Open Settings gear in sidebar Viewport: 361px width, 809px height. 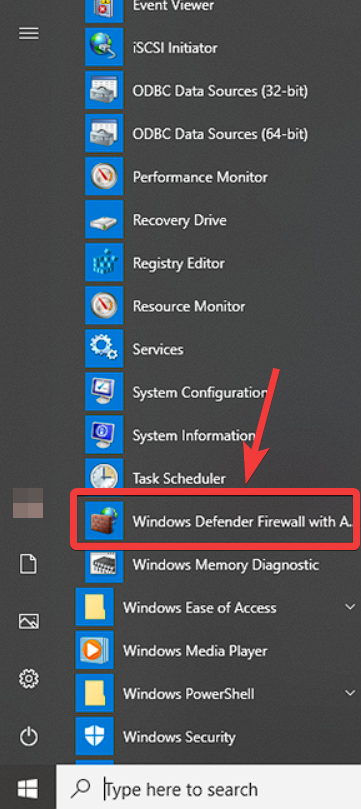coord(29,678)
